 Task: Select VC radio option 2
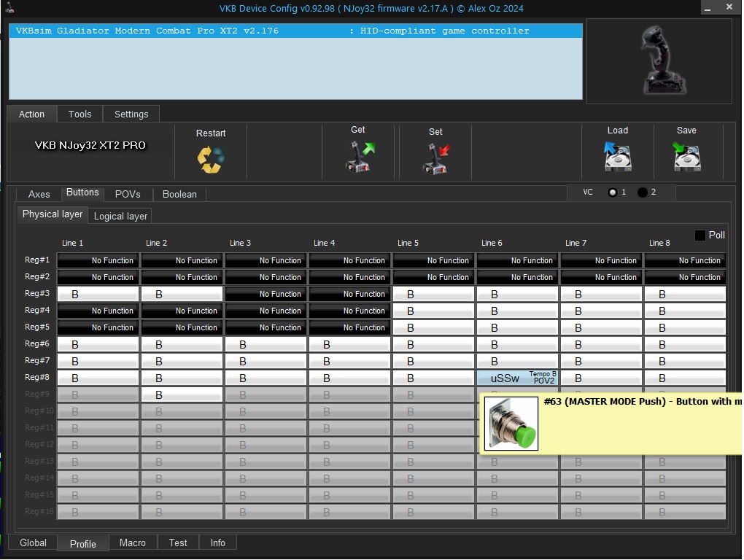pos(643,192)
